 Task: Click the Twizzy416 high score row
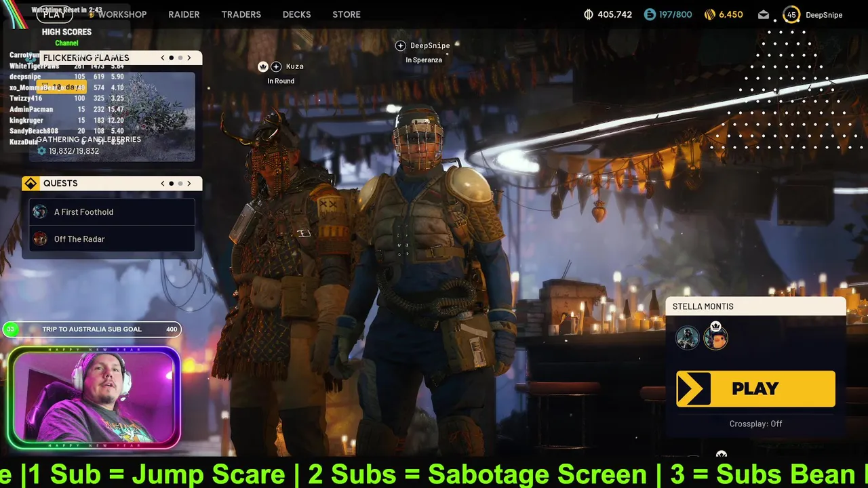click(x=66, y=99)
